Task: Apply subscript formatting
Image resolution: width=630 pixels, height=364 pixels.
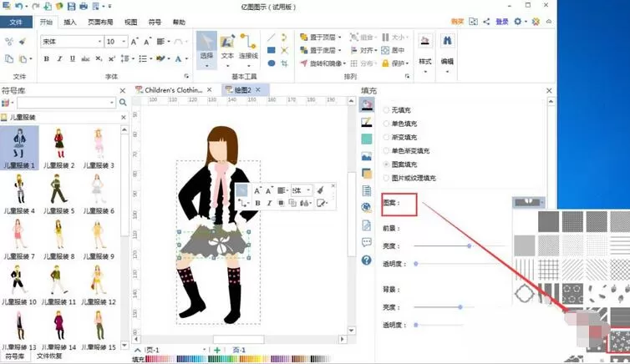Action: pos(99,58)
